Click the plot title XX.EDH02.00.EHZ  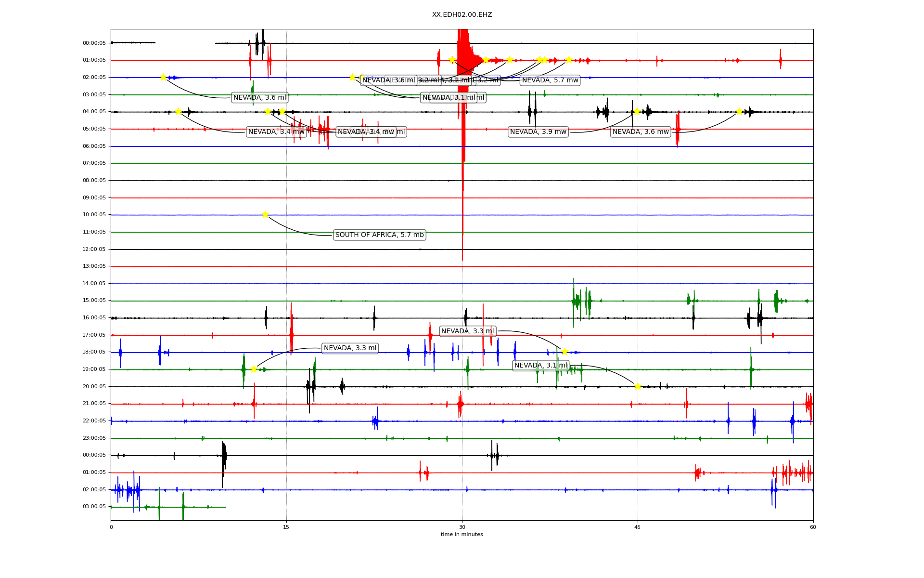[x=462, y=15]
